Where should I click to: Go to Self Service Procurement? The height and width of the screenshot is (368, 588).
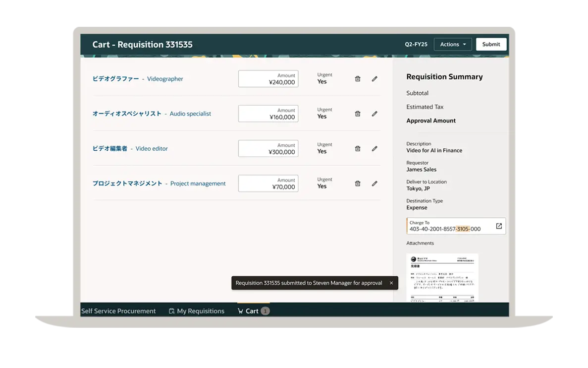pyautogui.click(x=118, y=311)
